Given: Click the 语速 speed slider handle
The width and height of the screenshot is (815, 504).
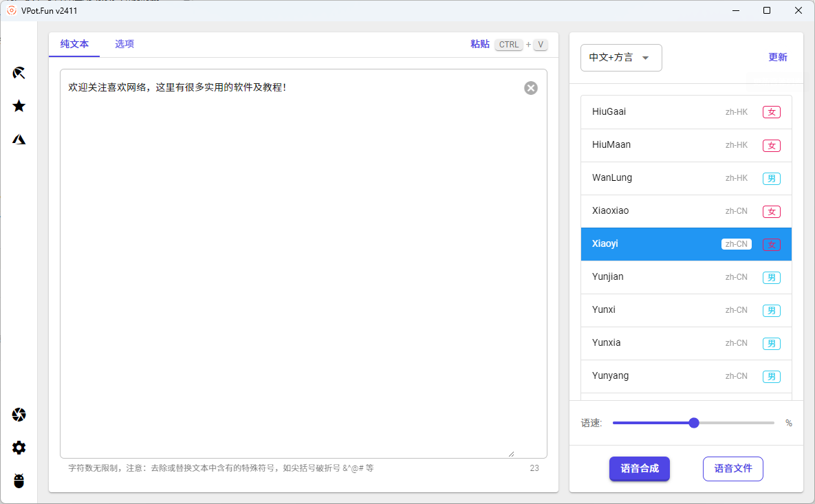Looking at the screenshot, I should (x=694, y=423).
